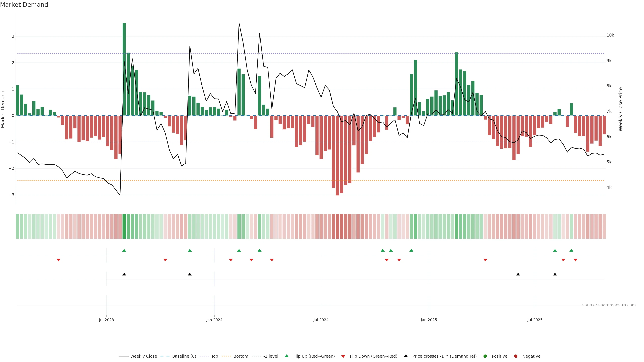Click the Market Demand chart title

(24, 5)
